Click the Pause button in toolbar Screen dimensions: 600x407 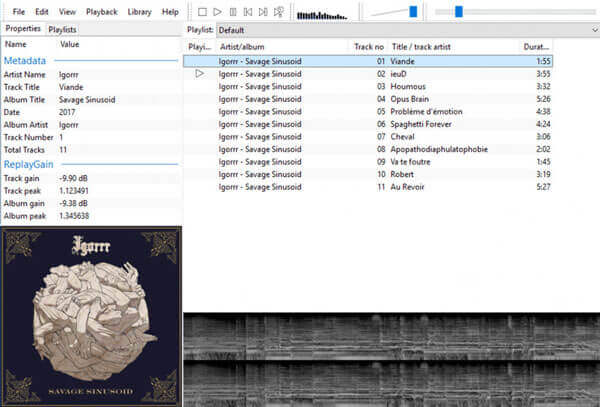click(x=233, y=12)
